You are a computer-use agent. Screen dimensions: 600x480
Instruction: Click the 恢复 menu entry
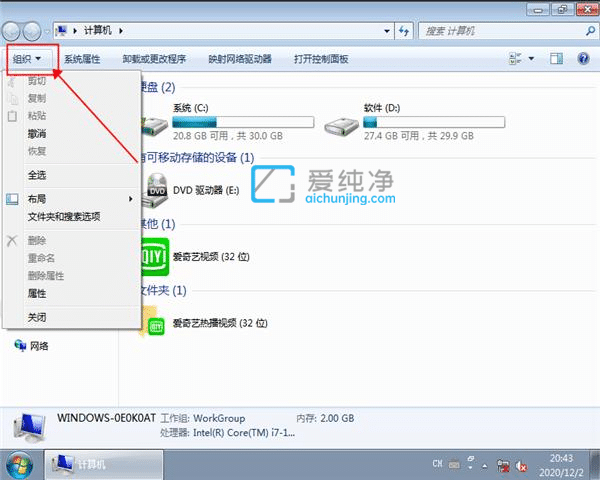37,151
